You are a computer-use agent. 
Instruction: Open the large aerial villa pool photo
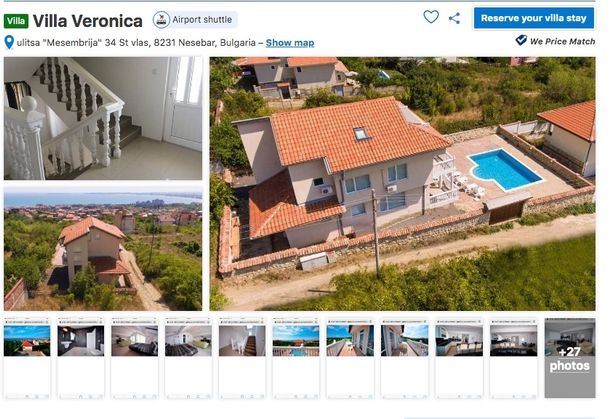(402, 184)
